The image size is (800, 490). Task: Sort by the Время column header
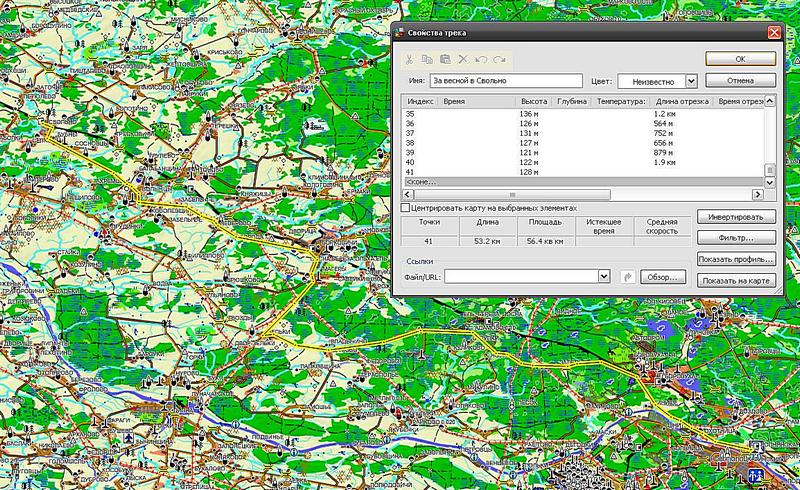(x=478, y=102)
